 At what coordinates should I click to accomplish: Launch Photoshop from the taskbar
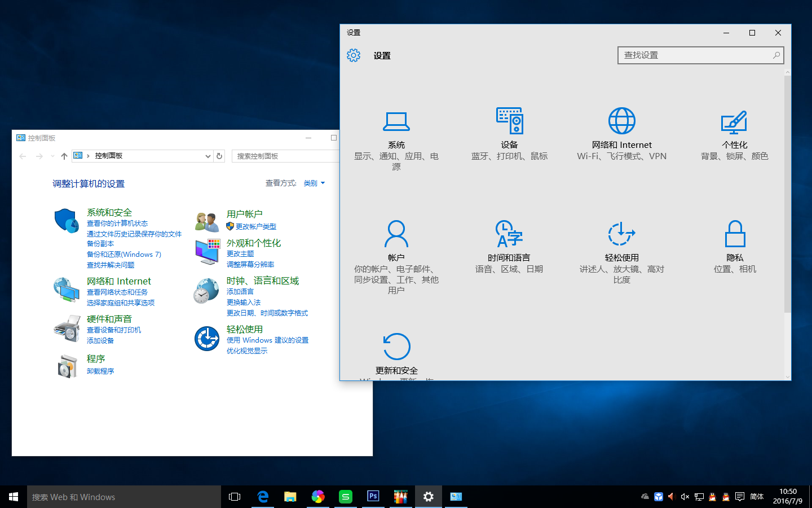coord(373,497)
